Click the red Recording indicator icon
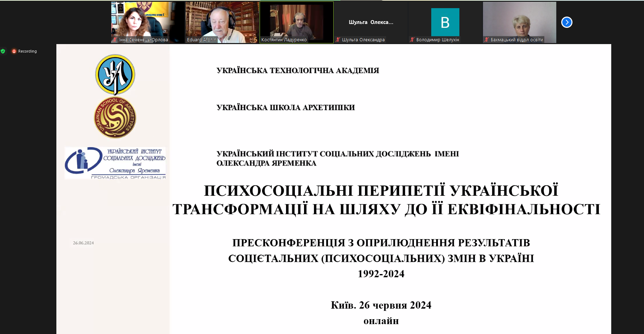Viewport: 644px width, 334px height. (14, 51)
